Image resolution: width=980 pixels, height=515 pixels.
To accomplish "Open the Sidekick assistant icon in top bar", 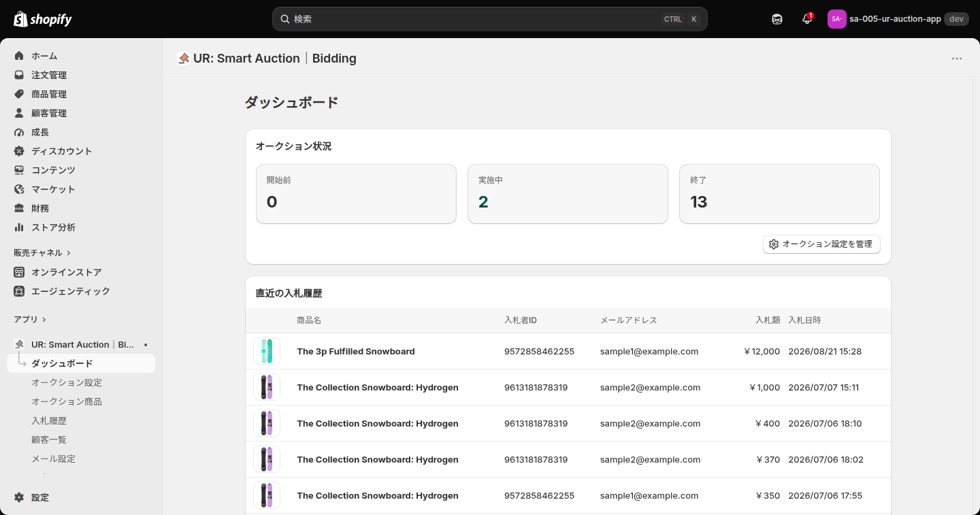I will tap(777, 19).
